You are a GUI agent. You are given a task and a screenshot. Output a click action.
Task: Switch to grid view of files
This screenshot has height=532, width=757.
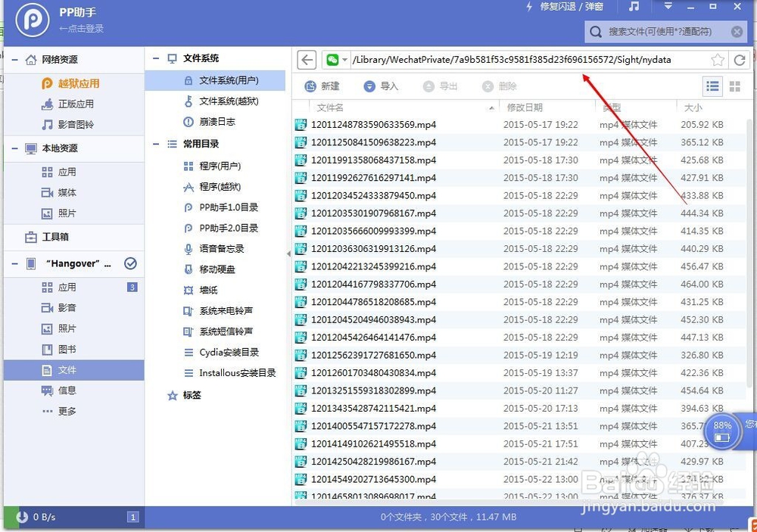click(735, 86)
